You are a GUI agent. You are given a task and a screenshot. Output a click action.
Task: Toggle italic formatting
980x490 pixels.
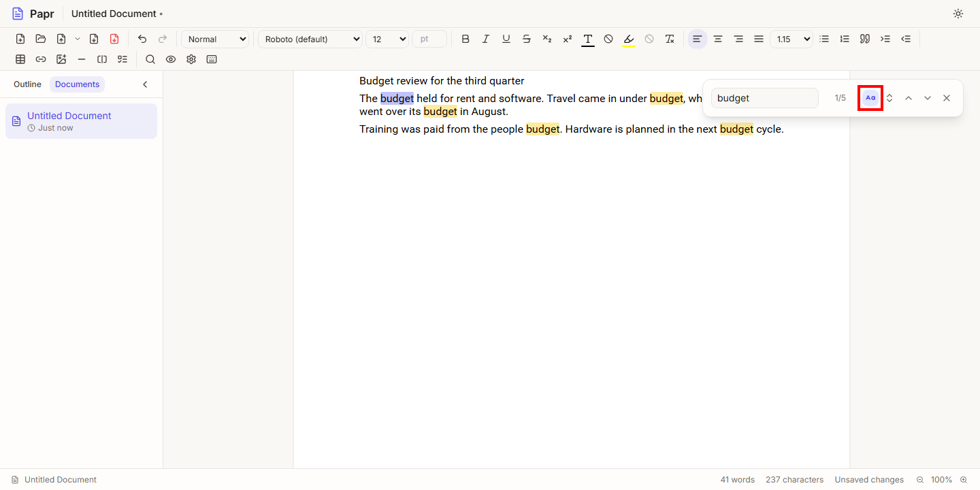pos(486,39)
